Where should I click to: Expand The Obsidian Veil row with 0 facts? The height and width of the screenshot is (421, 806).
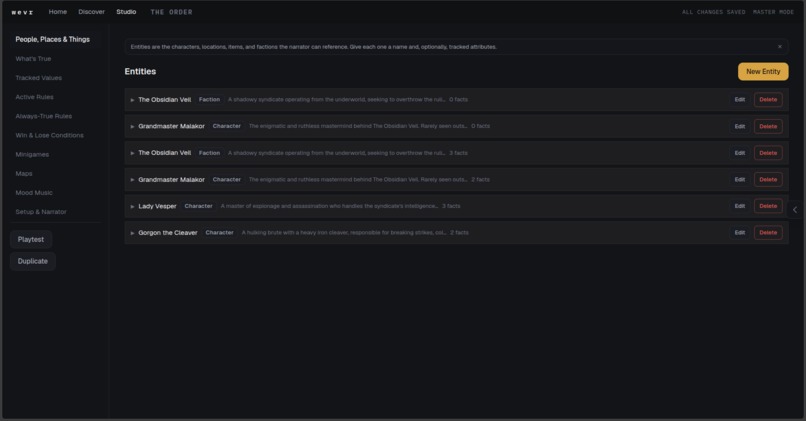(132, 100)
